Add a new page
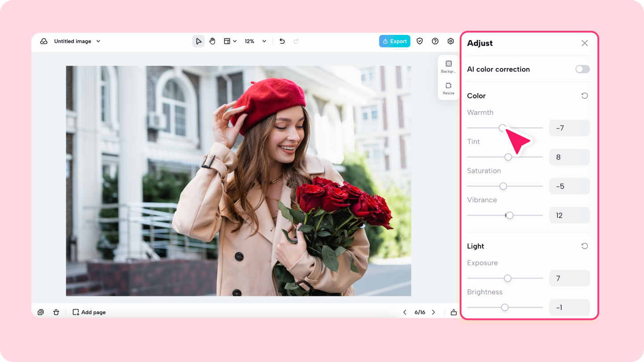 (x=89, y=312)
